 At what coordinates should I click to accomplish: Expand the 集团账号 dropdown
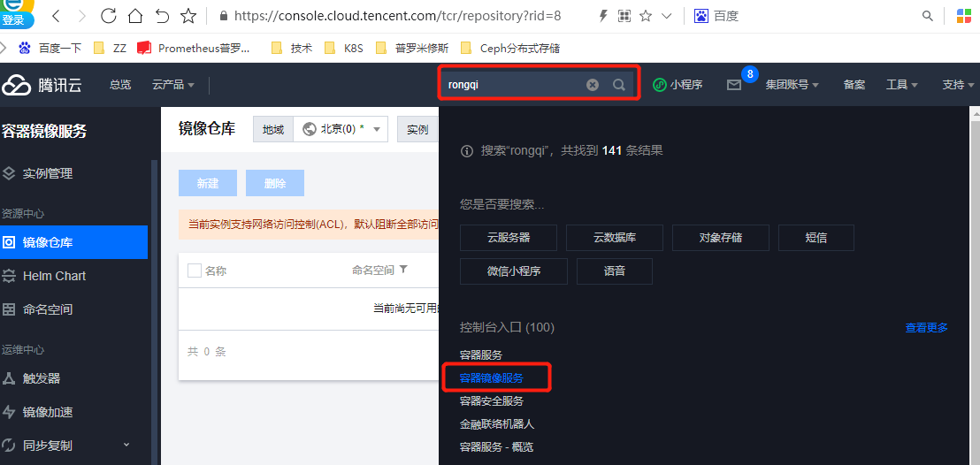[792, 84]
